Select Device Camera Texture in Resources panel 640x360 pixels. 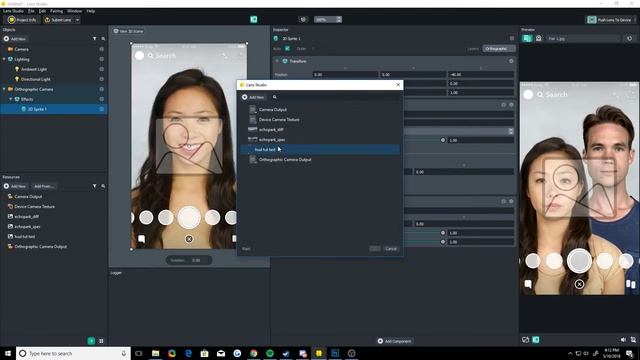tap(34, 207)
